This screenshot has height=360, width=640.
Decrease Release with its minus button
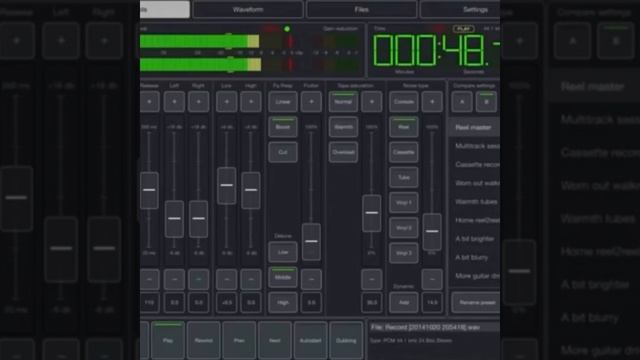149,279
